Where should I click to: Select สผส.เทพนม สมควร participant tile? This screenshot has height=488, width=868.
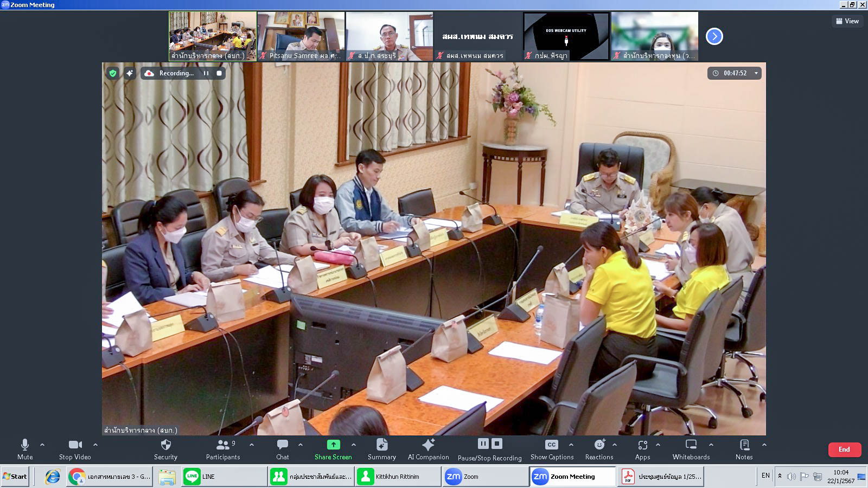[x=478, y=36]
